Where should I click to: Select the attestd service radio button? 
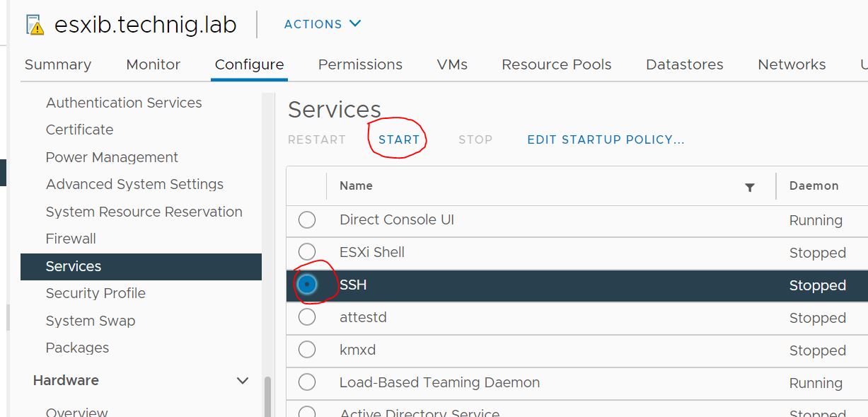(x=307, y=317)
